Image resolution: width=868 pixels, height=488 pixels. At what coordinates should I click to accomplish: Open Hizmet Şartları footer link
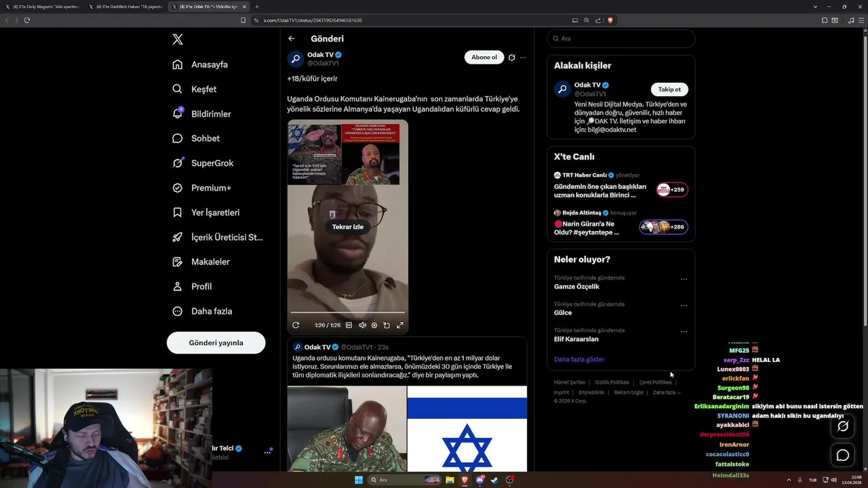click(x=570, y=382)
